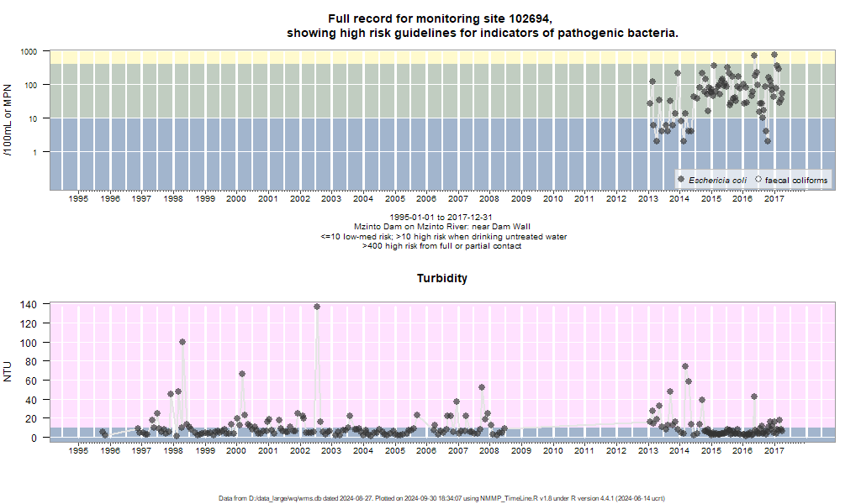Click the 'NTU' axis label
This screenshot has width=861, height=504.
[8, 371]
